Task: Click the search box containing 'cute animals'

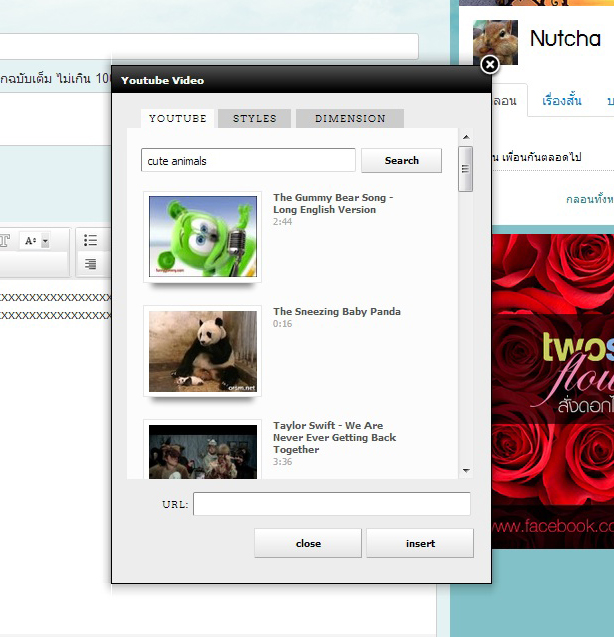Action: 248,160
